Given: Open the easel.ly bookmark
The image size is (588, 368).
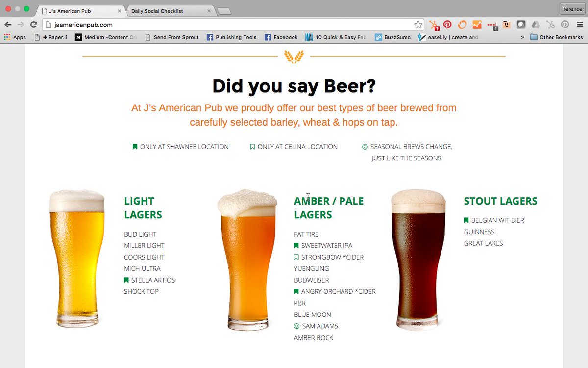Looking at the screenshot, I should 448,37.
